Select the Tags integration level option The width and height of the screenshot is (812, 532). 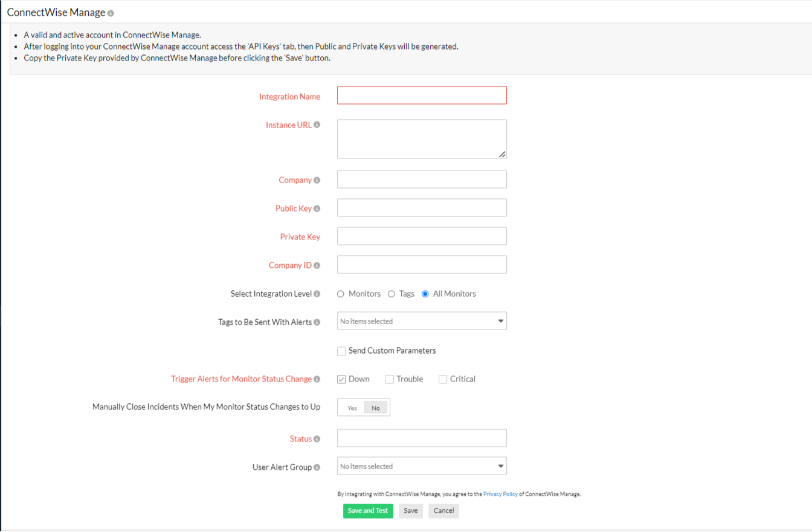tap(391, 294)
